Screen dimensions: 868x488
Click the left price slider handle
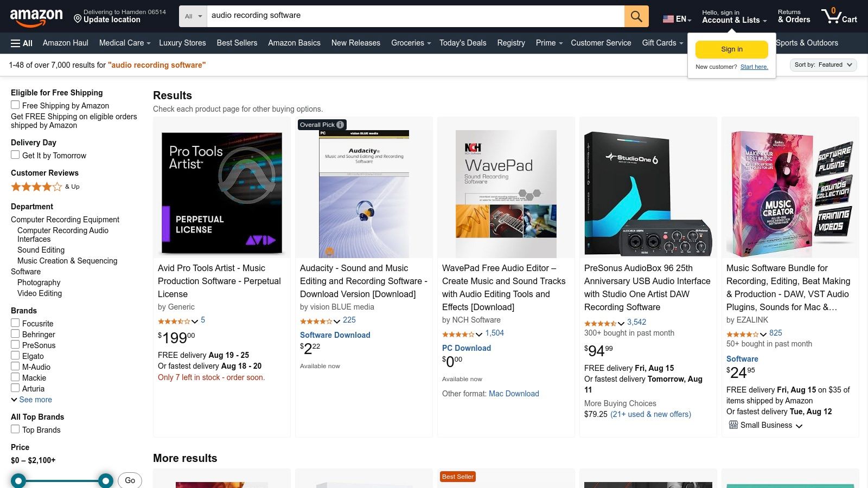pos(18,480)
